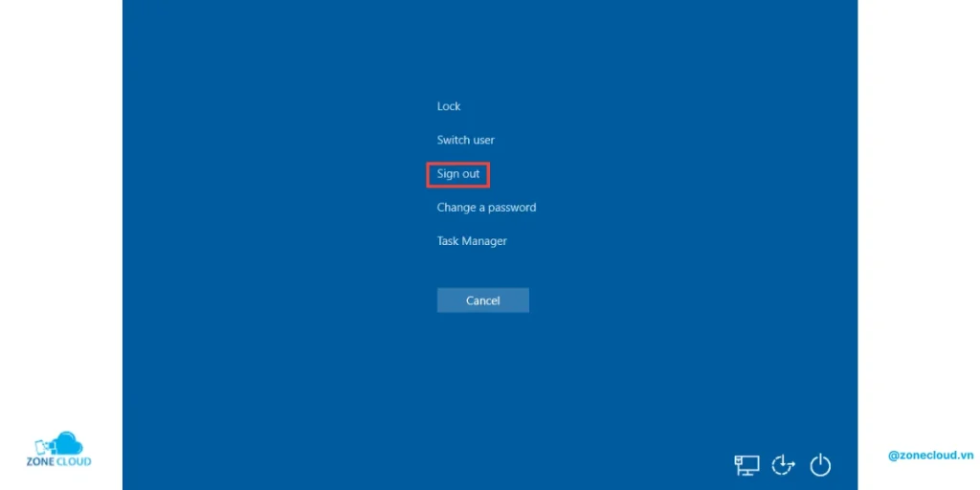Click the Power icon
The width and height of the screenshot is (980, 490).
click(820, 466)
